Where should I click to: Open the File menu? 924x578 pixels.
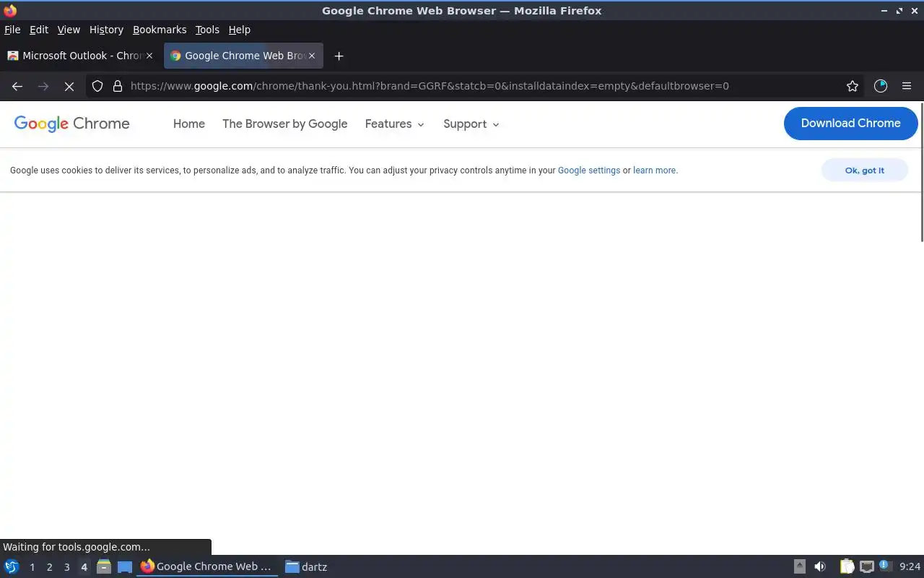12,30
